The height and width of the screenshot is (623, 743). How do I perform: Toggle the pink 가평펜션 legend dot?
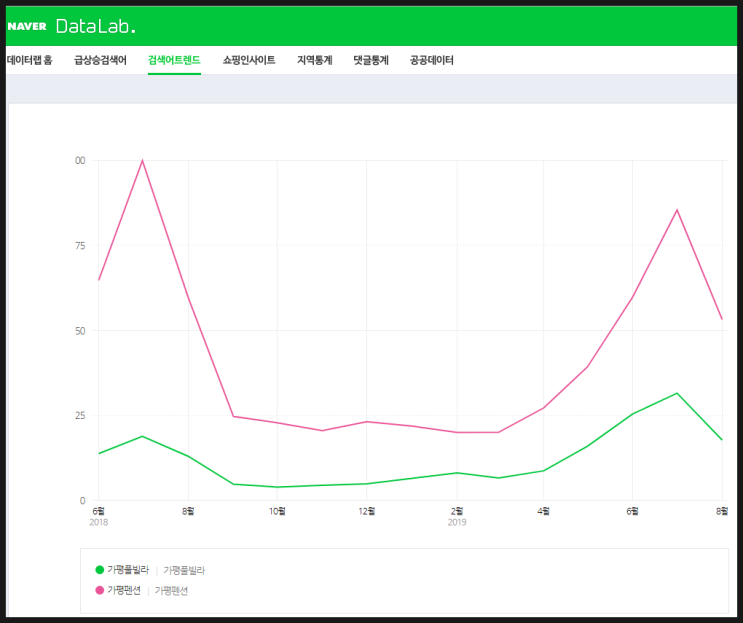pyautogui.click(x=100, y=590)
